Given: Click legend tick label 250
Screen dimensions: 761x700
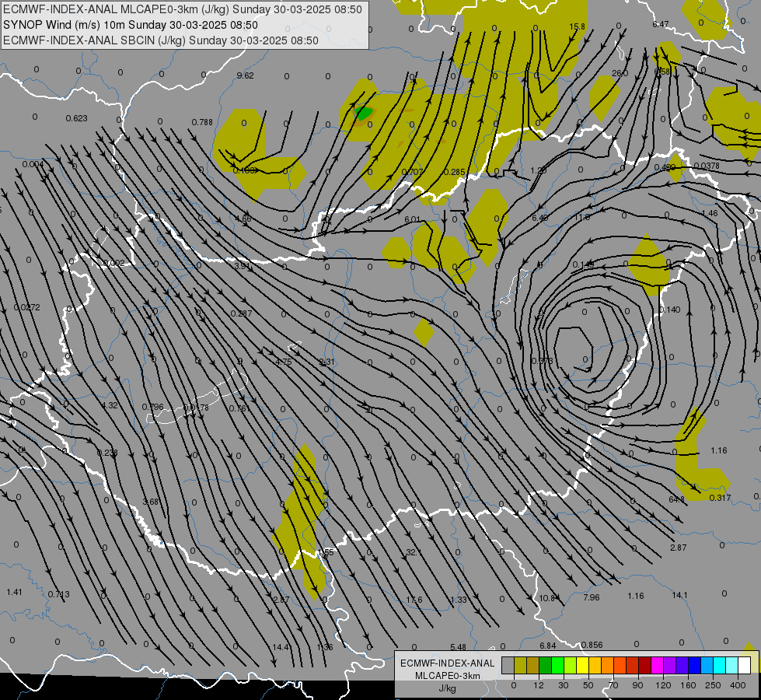Looking at the screenshot, I should point(713,685).
